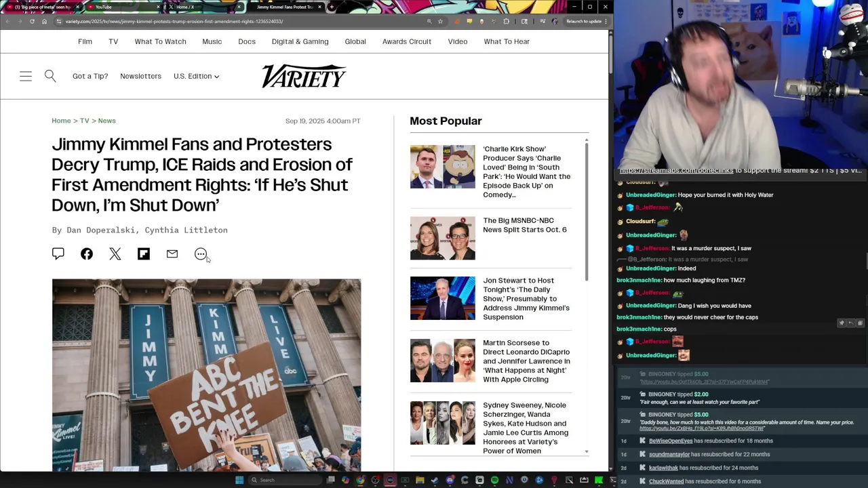
Task: Click the Jon Stewart article thumbnail
Action: (443, 298)
